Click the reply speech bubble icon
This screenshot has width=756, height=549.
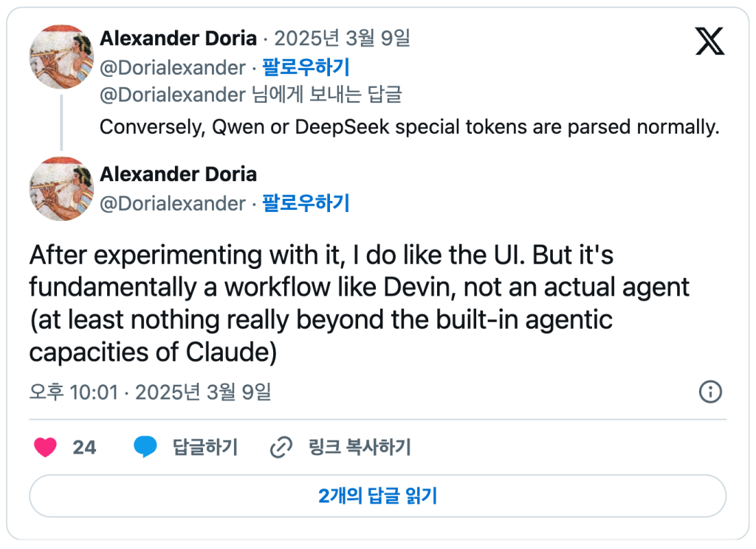click(x=145, y=447)
